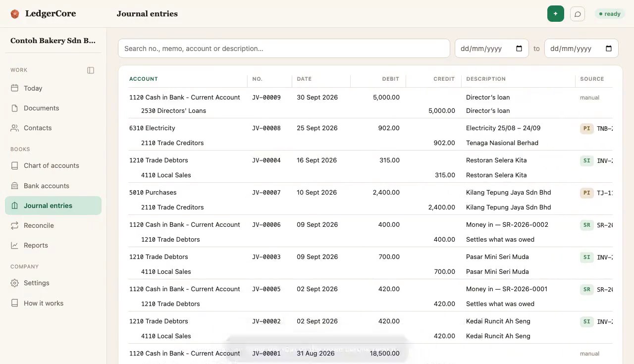Click Money in — SR-2026-0002 description
Screen dimensions: 634x364
tap(507, 225)
